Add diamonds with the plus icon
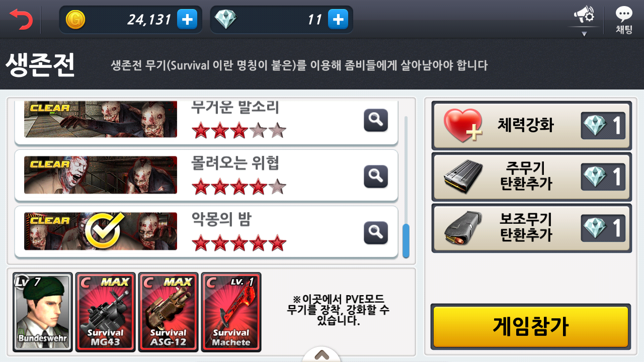The image size is (644, 362). 338,20
